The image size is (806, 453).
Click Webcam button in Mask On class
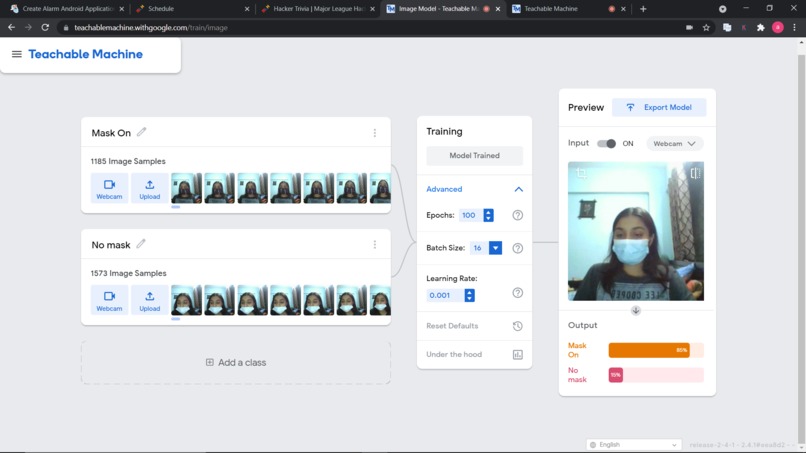pos(109,188)
